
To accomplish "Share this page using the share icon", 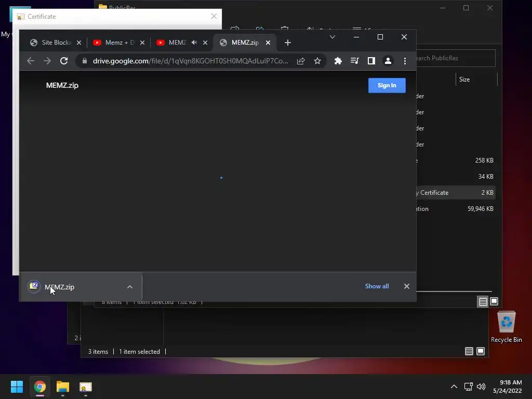I will coord(301,61).
